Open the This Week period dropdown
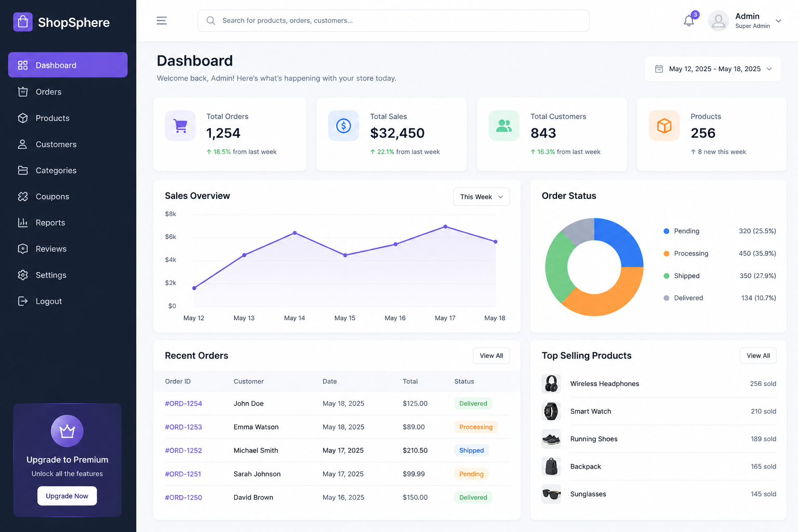798x532 pixels. pyautogui.click(x=482, y=197)
